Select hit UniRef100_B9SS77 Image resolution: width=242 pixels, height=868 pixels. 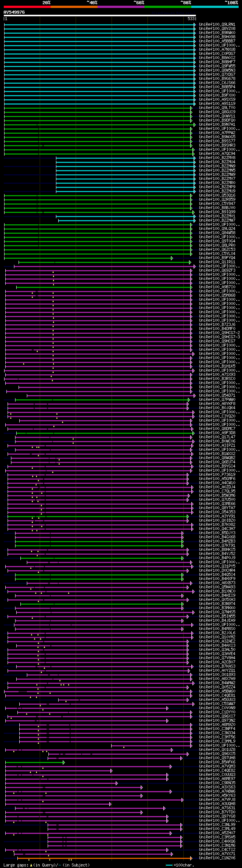click(217, 141)
